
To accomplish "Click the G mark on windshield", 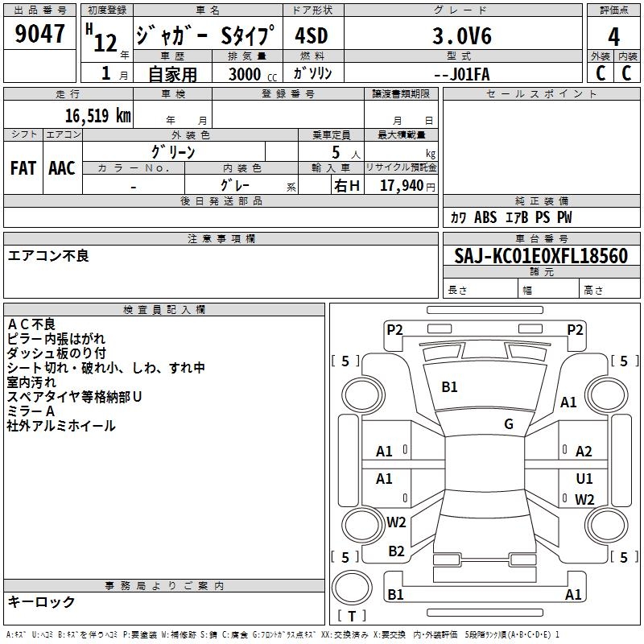I will tap(509, 424).
